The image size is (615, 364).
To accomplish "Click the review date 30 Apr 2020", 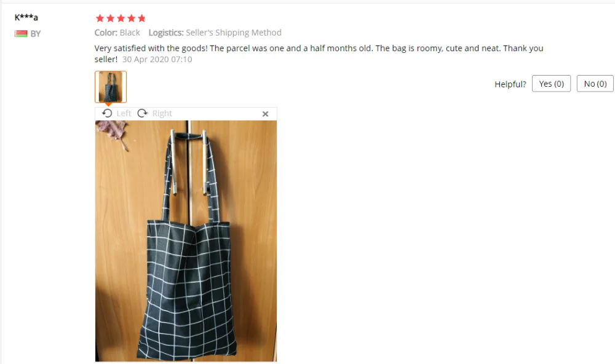I will click(157, 59).
